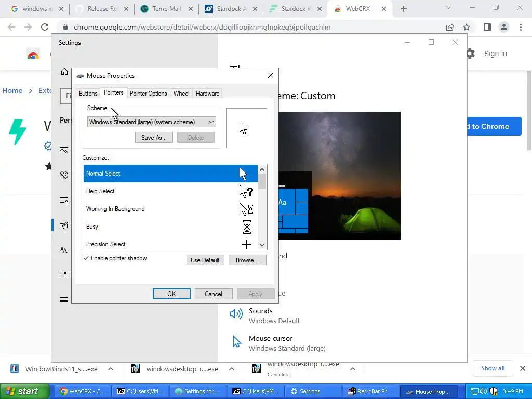Click the Chrome address bar URL
The image size is (532, 399).
[202, 27]
